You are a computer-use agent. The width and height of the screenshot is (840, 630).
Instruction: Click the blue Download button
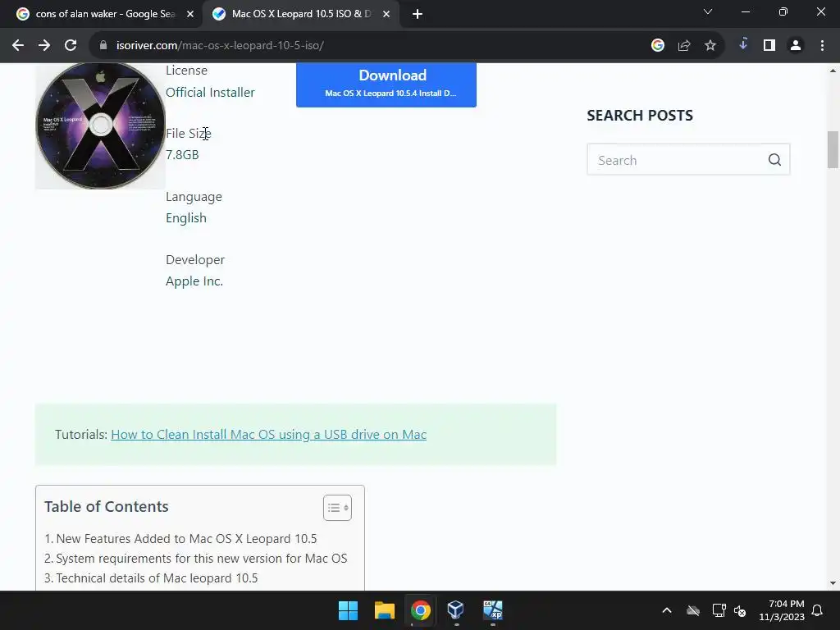(386, 84)
